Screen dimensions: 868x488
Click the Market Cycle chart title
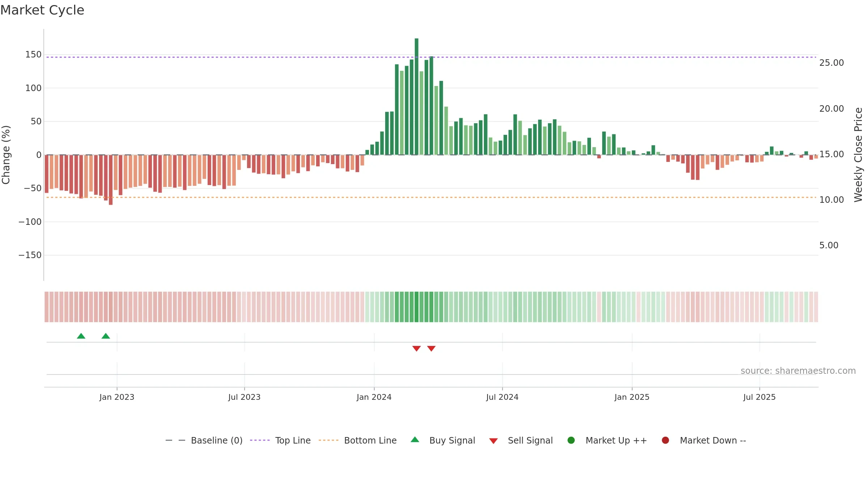click(x=42, y=10)
